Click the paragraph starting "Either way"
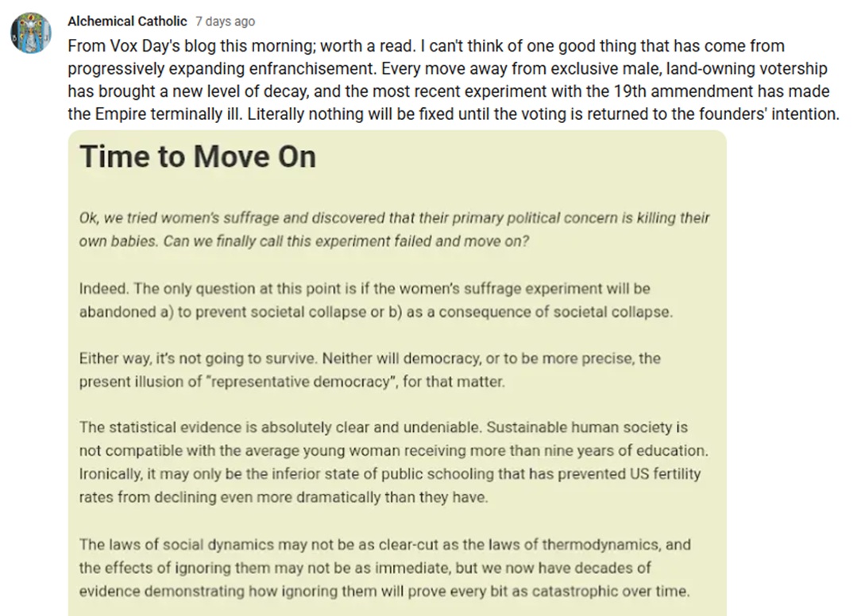857x616 pixels. point(369,370)
